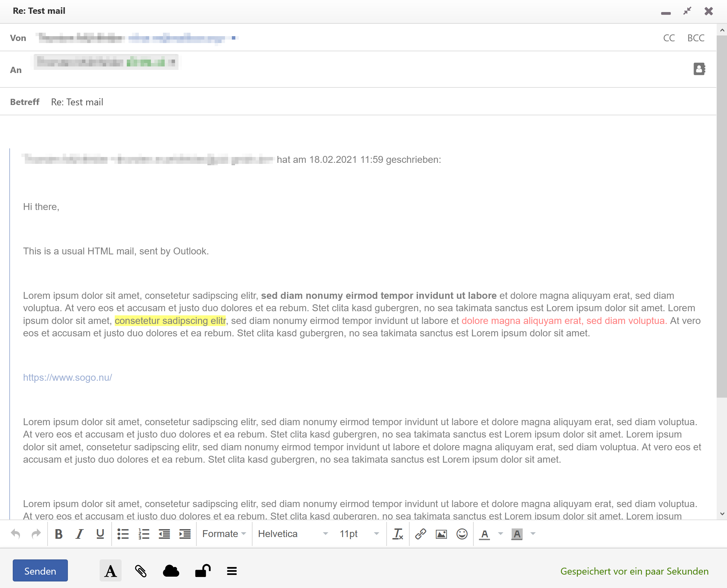Viewport: 727px width, 588px height.
Task: Click the cloud attachment icon
Action: [x=171, y=571]
